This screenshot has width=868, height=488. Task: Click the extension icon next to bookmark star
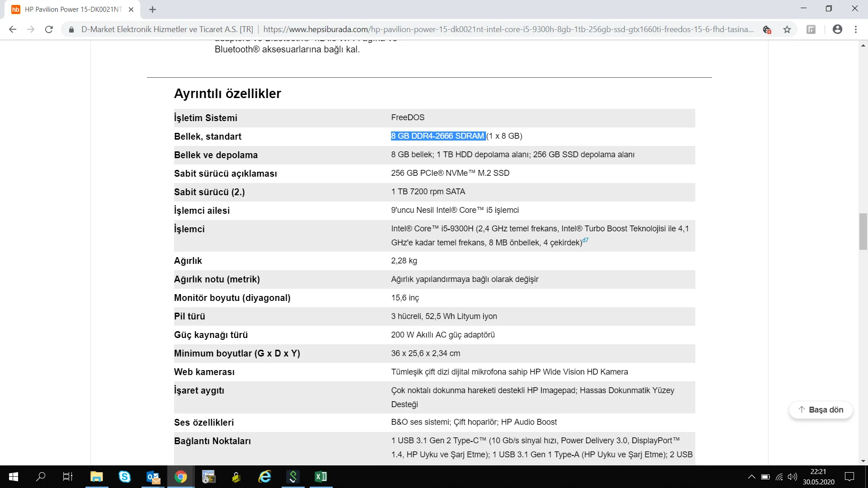[811, 29]
